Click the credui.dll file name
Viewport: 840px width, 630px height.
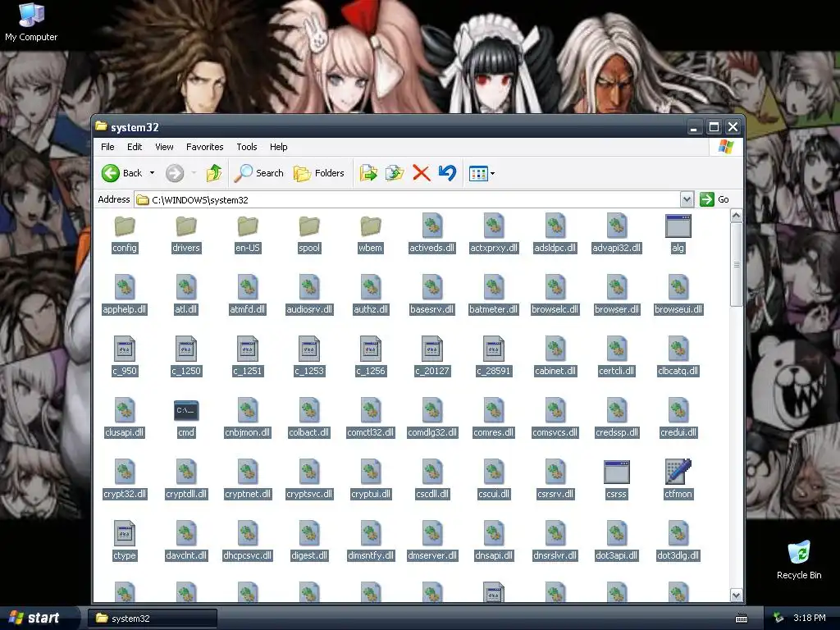click(x=678, y=433)
